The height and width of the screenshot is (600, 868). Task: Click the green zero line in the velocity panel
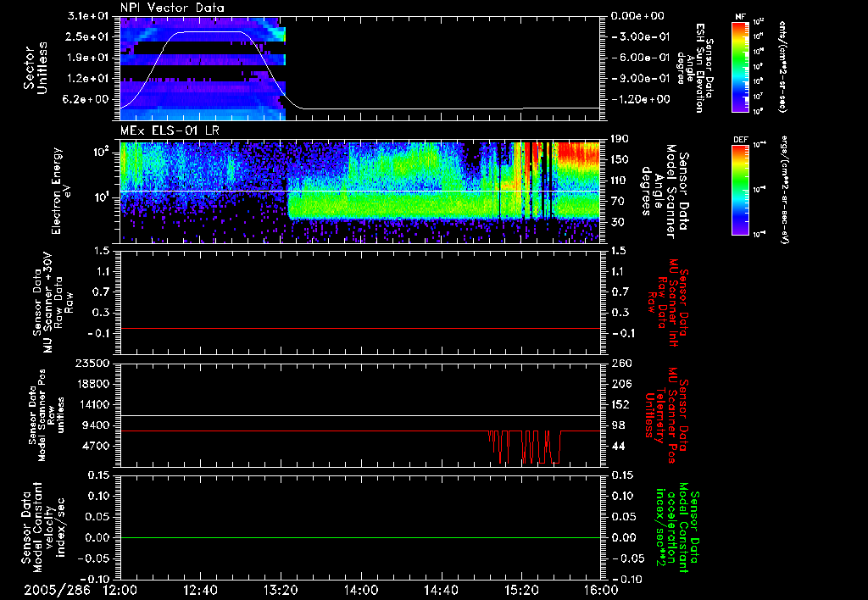coord(359,537)
